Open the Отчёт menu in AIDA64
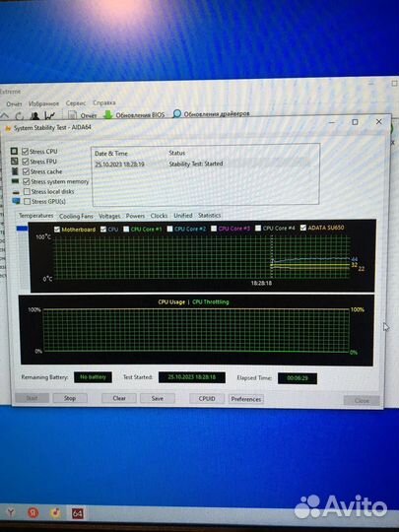The image size is (399, 532). (x=14, y=103)
